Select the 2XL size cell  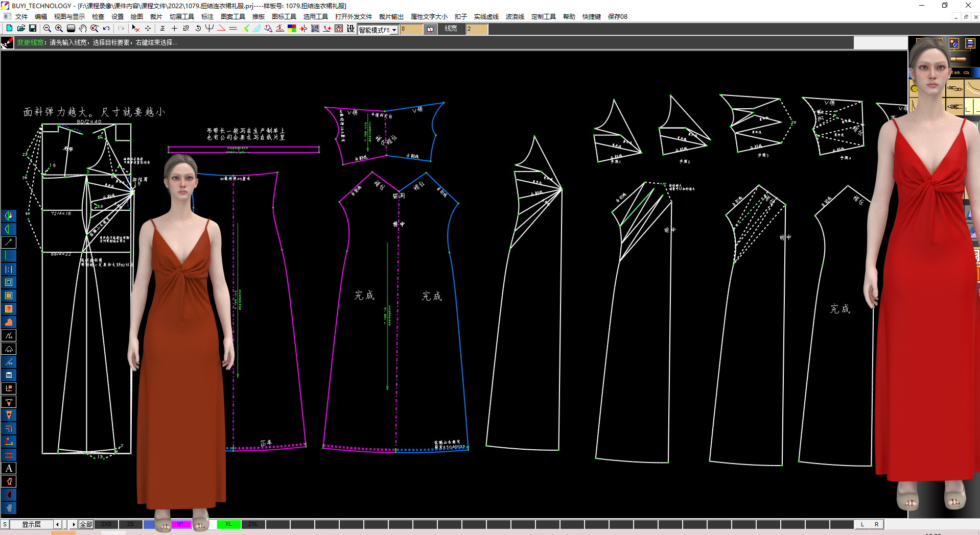253,524
